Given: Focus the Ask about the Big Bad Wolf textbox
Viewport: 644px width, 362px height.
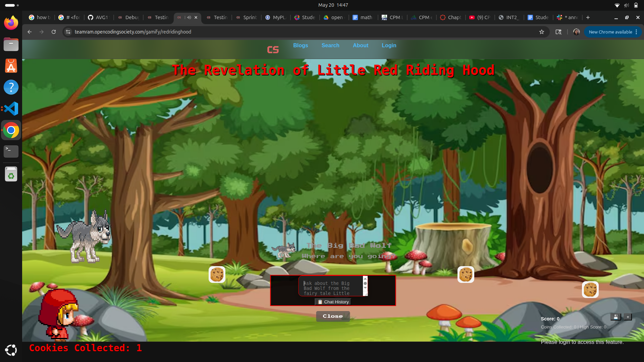Looking at the screenshot, I should click(330, 286).
